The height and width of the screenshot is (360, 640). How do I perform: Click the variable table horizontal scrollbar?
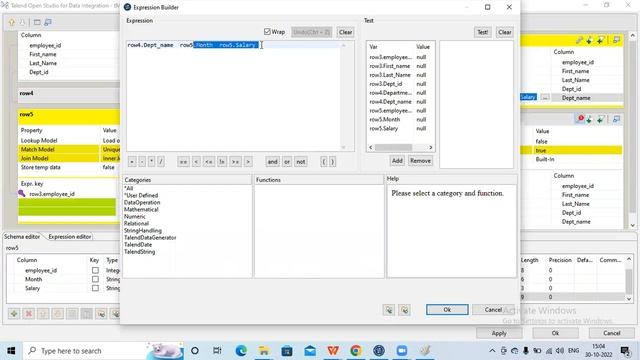pyautogui.click(x=393, y=147)
